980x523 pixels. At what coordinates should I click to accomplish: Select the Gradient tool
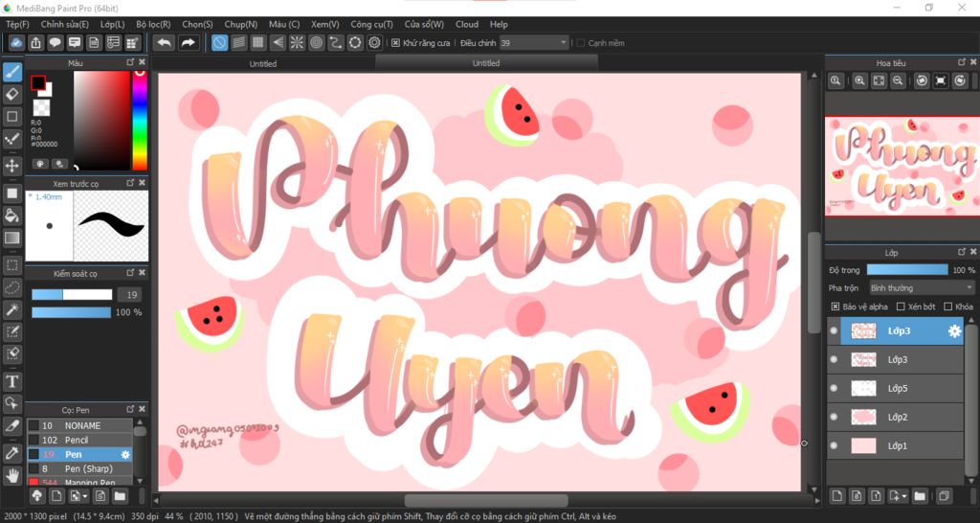point(11,238)
